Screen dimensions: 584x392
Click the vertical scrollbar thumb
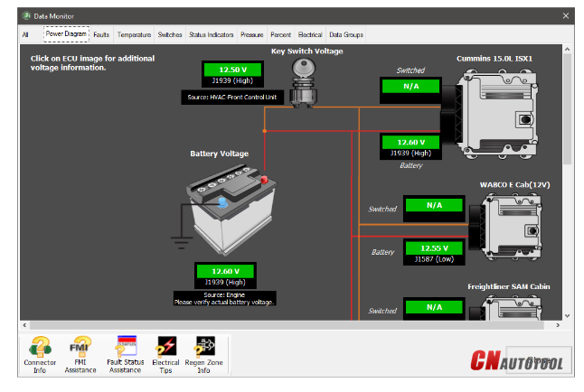(567, 108)
